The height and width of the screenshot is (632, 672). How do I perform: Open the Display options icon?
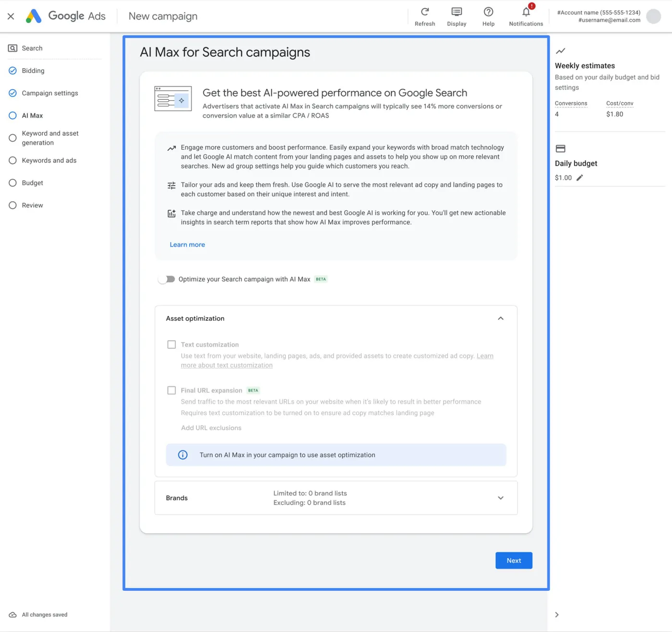point(456,12)
